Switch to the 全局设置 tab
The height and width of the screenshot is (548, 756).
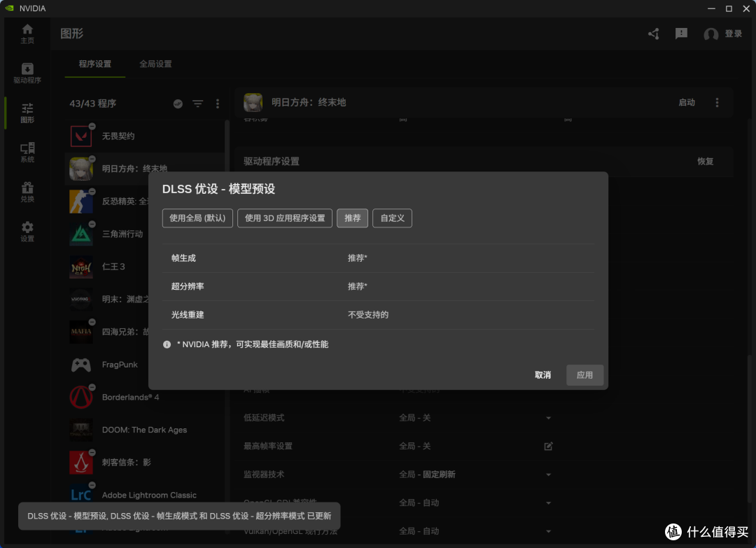click(x=155, y=64)
